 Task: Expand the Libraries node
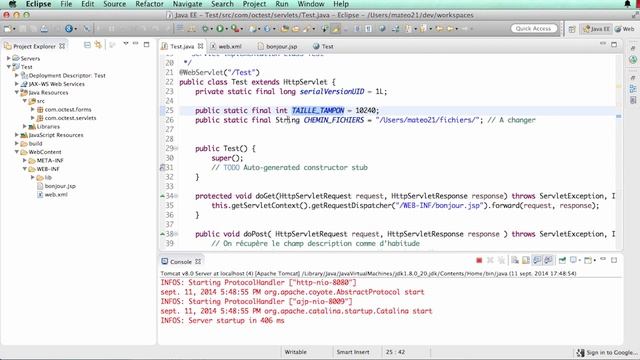click(25, 126)
